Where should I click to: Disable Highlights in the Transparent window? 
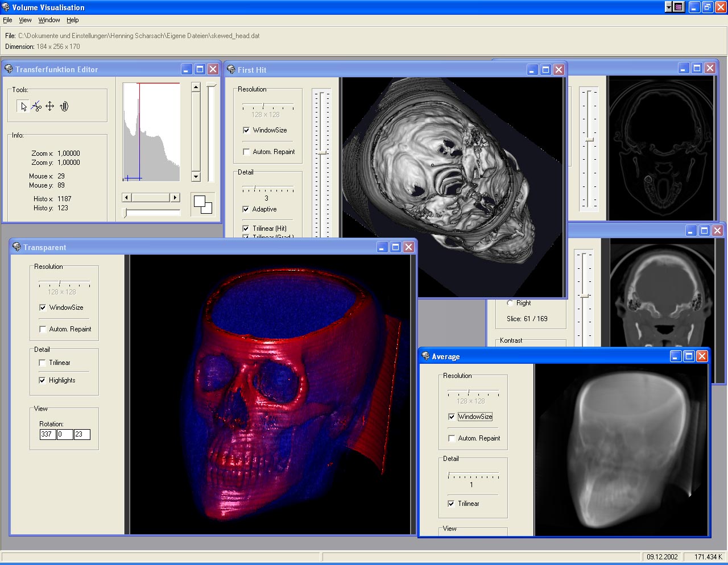pyautogui.click(x=42, y=380)
